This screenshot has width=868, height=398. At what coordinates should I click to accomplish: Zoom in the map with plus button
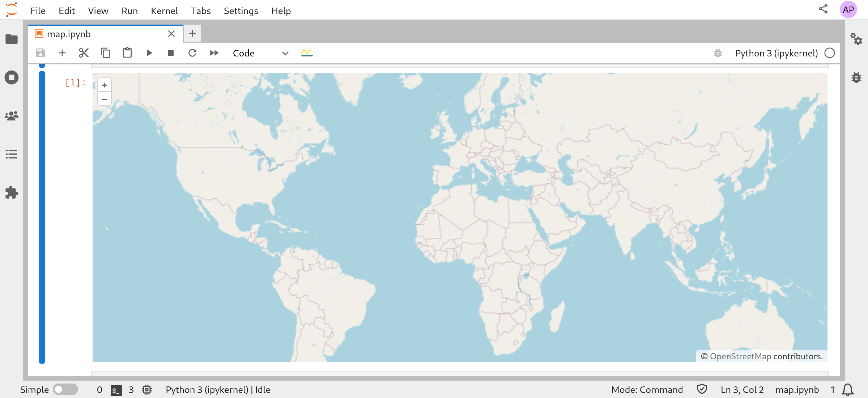[105, 85]
